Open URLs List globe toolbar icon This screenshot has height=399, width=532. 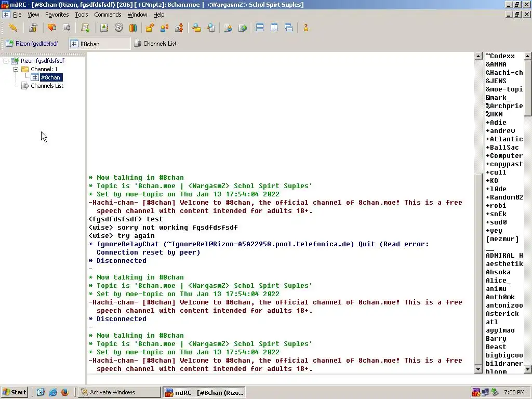(243, 28)
